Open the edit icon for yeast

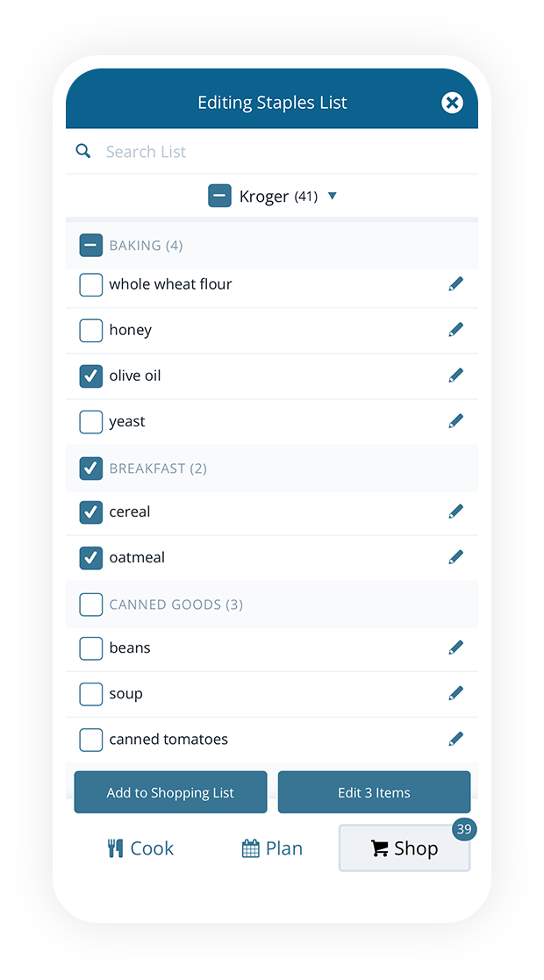coord(456,420)
